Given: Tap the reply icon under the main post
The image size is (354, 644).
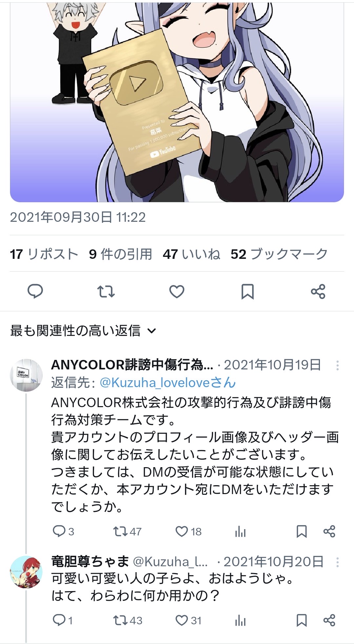Looking at the screenshot, I should [35, 291].
